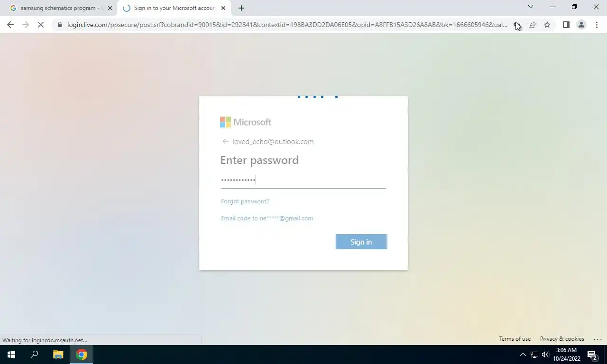This screenshot has height=364, width=607.
Task: Open Chrome's three-dot menu
Action: [x=597, y=25]
